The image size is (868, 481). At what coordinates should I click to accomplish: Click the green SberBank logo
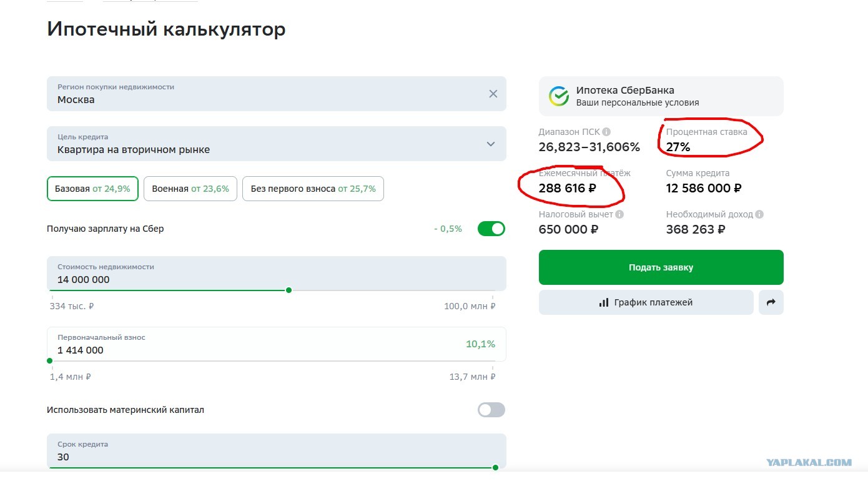point(559,96)
